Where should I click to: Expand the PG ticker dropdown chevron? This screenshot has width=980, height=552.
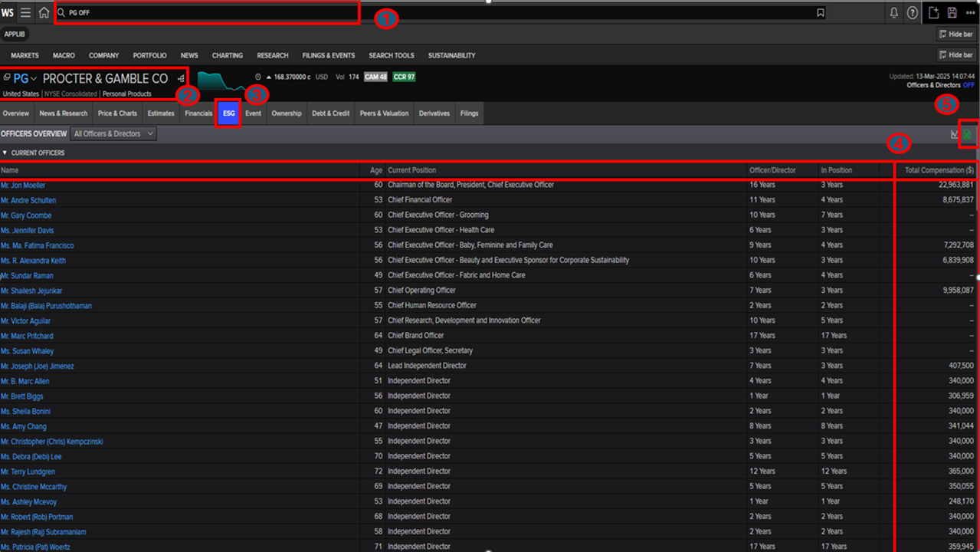pyautogui.click(x=34, y=80)
